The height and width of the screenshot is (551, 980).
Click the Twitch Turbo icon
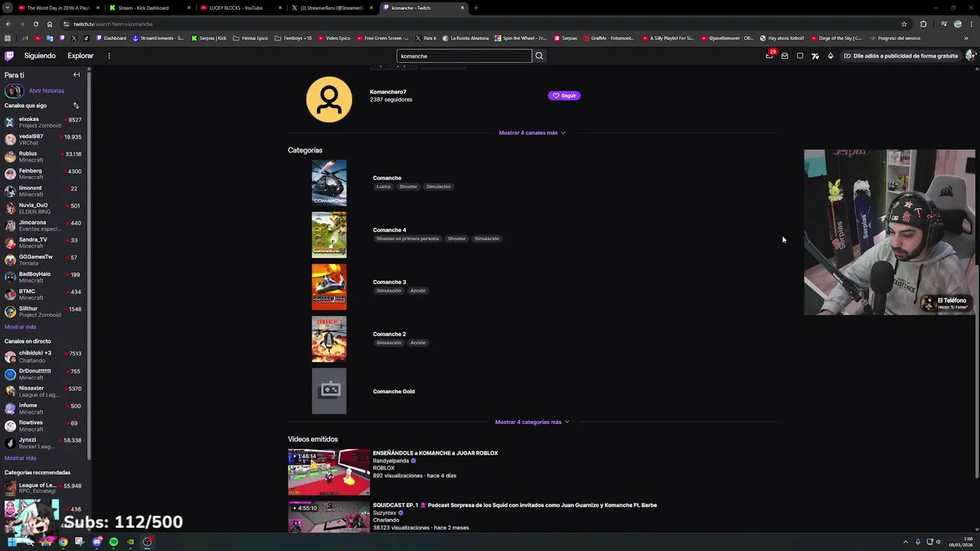(x=815, y=56)
